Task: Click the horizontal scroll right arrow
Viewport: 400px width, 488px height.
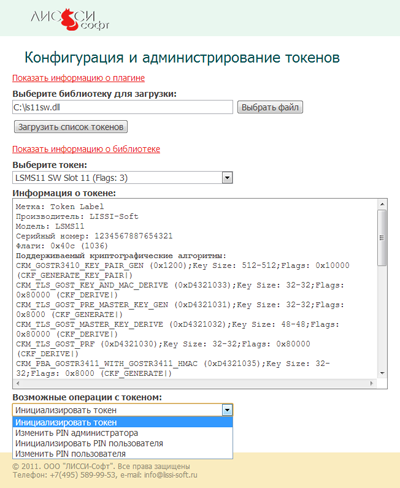Action: click(x=371, y=383)
